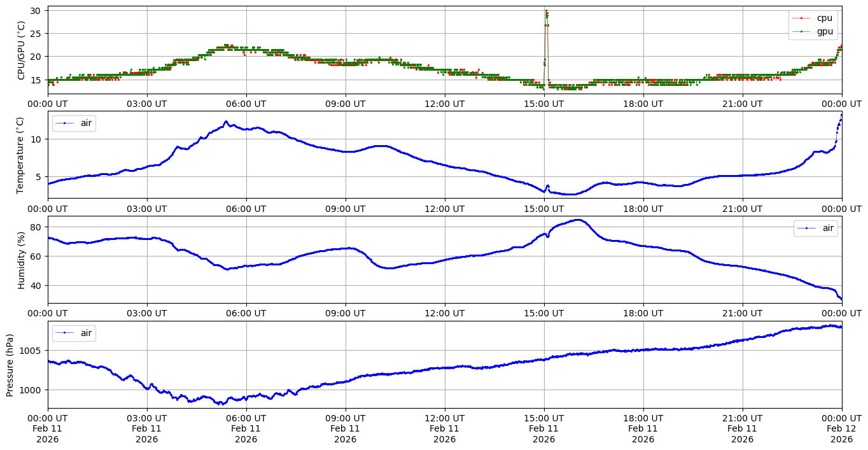Click the cpu entry in the top legend

824,18
